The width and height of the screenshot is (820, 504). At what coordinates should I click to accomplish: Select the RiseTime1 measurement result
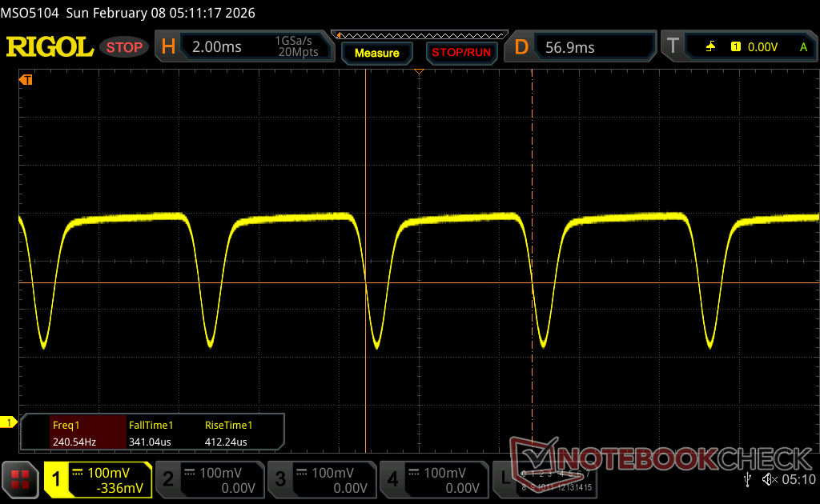coord(228,432)
